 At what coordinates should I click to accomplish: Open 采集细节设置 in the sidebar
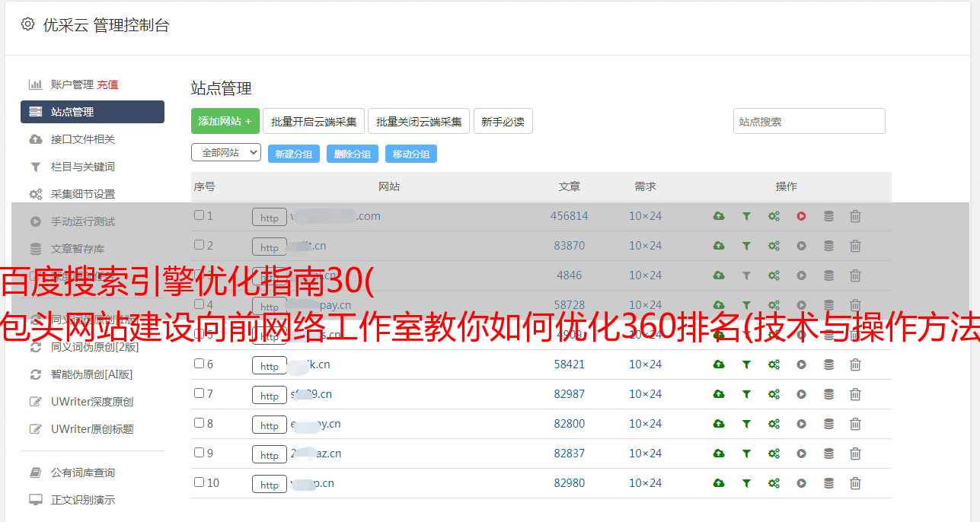pos(83,194)
